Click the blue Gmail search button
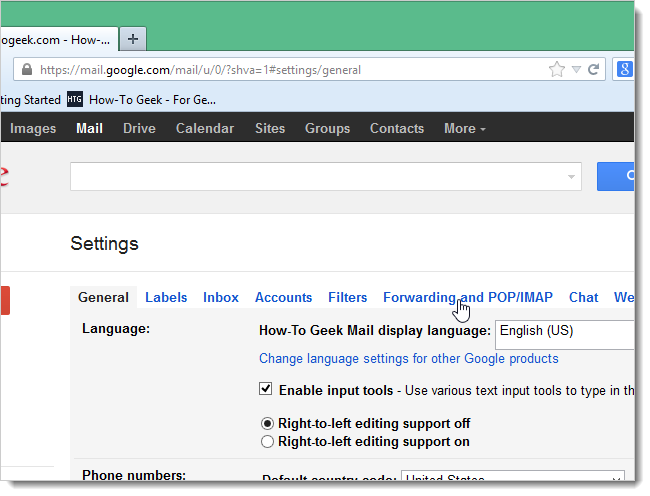The width and height of the screenshot is (650, 496). 615,176
